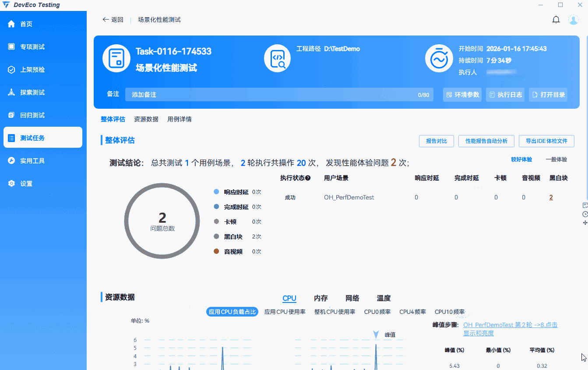Image resolution: width=588 pixels, height=370 pixels.
Task: Click the clock icon on the right edge
Action: click(x=585, y=214)
